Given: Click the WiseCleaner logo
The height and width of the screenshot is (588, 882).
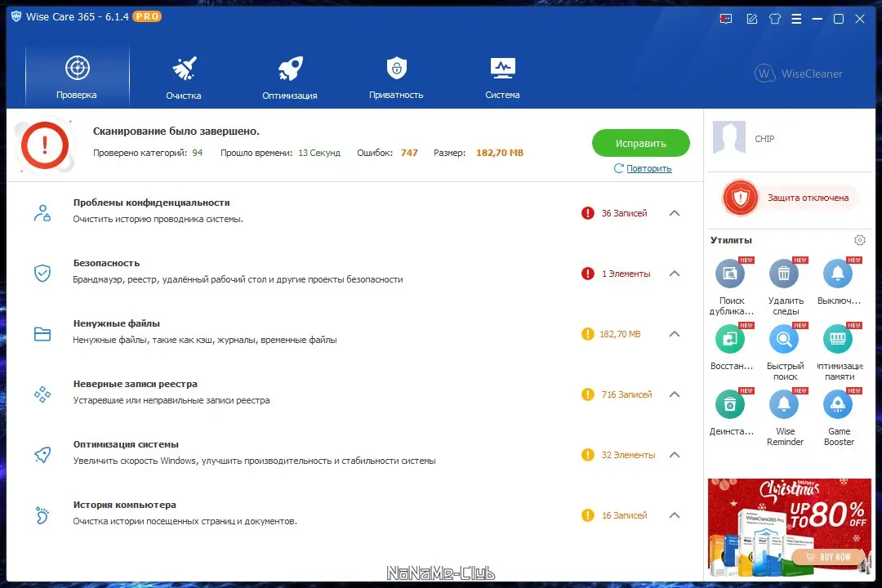Looking at the screenshot, I should pyautogui.click(x=799, y=73).
